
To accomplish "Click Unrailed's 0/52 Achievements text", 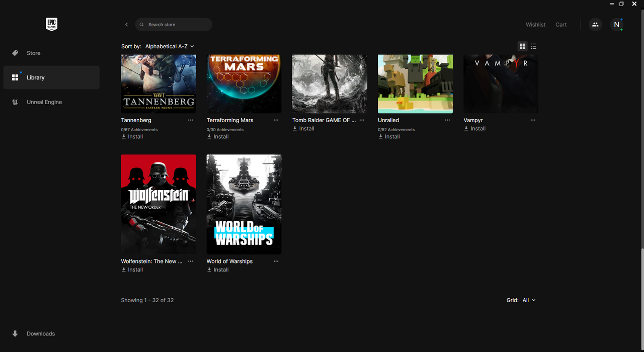I will coord(396,130).
